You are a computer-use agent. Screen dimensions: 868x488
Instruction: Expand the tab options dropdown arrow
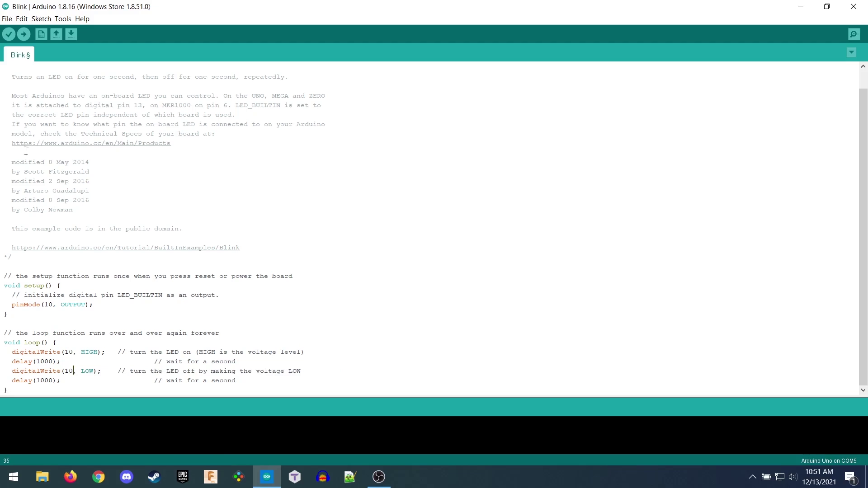click(851, 52)
